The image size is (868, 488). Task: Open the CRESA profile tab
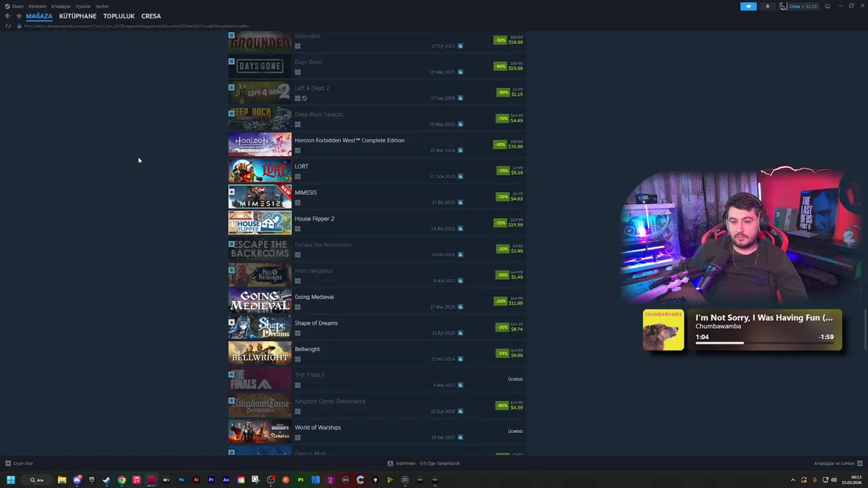pos(151,16)
